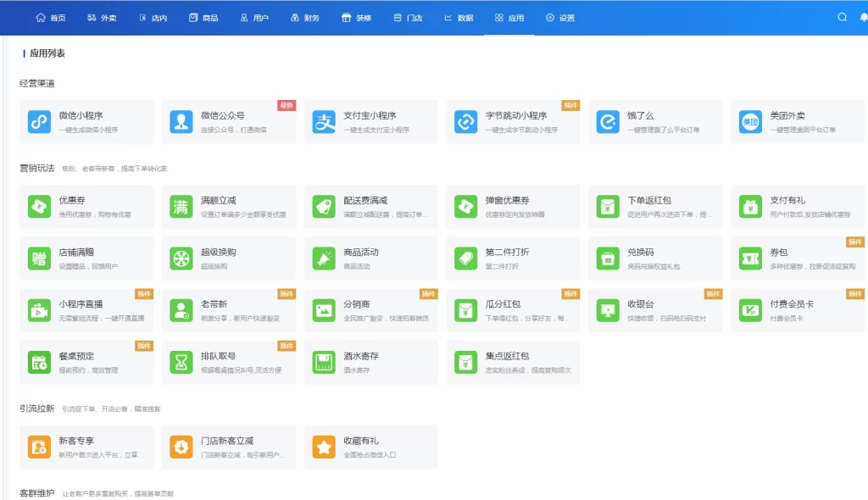Open the search icon in header
Viewport: 868px width, 500px height.
click(x=842, y=17)
